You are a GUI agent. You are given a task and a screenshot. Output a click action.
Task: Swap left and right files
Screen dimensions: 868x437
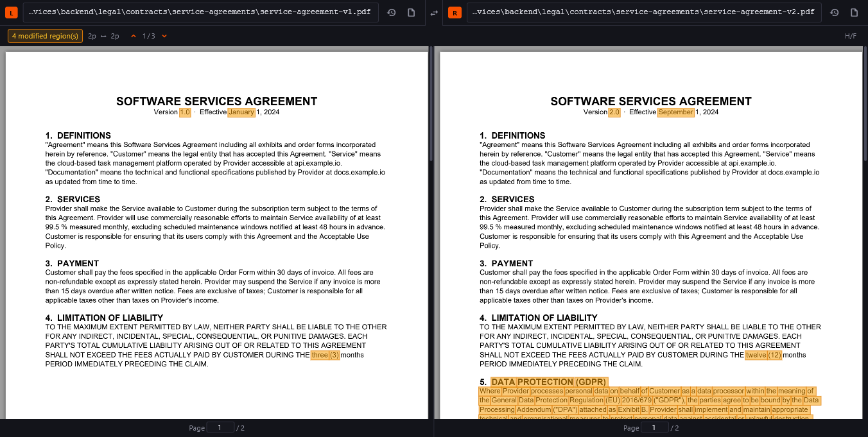(x=434, y=13)
